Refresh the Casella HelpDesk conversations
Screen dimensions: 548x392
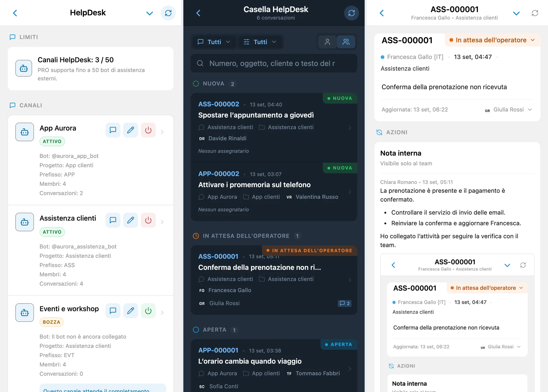coord(351,13)
